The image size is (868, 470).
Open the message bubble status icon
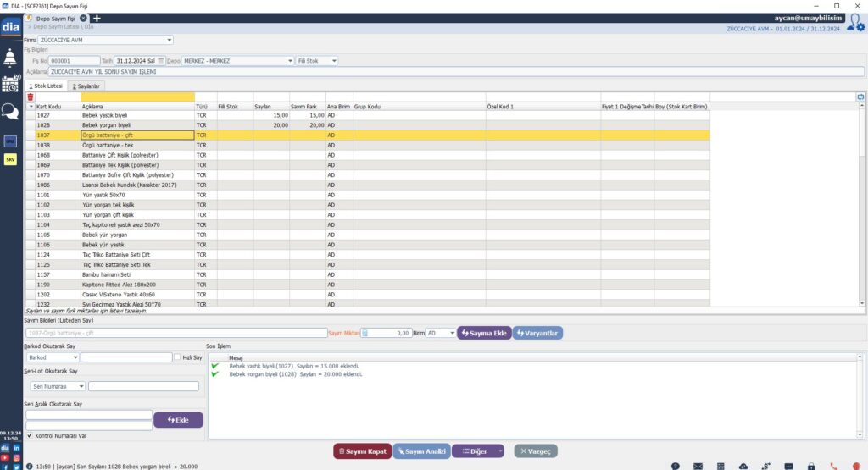point(789,466)
